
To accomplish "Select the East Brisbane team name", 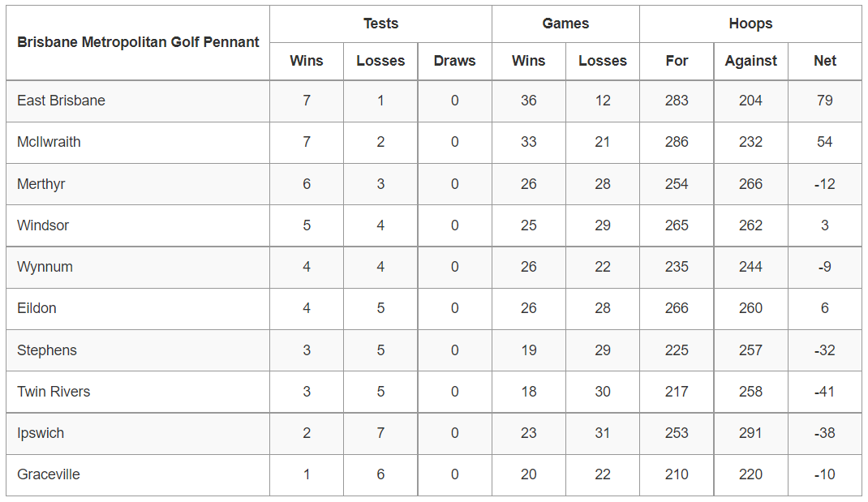I will pos(61,101).
